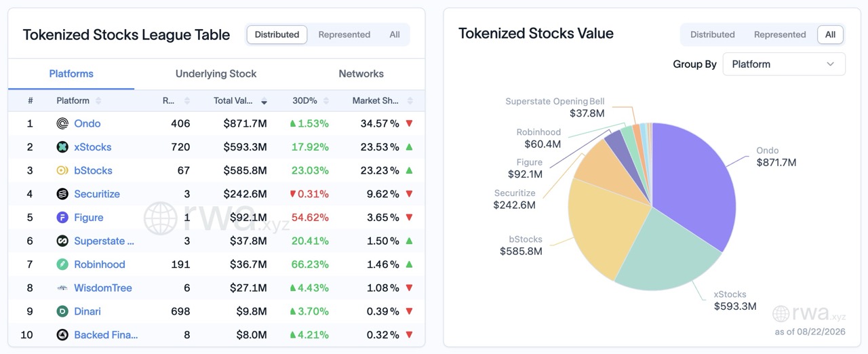
Task: Open the Robinhood platform link
Action: [x=100, y=264]
